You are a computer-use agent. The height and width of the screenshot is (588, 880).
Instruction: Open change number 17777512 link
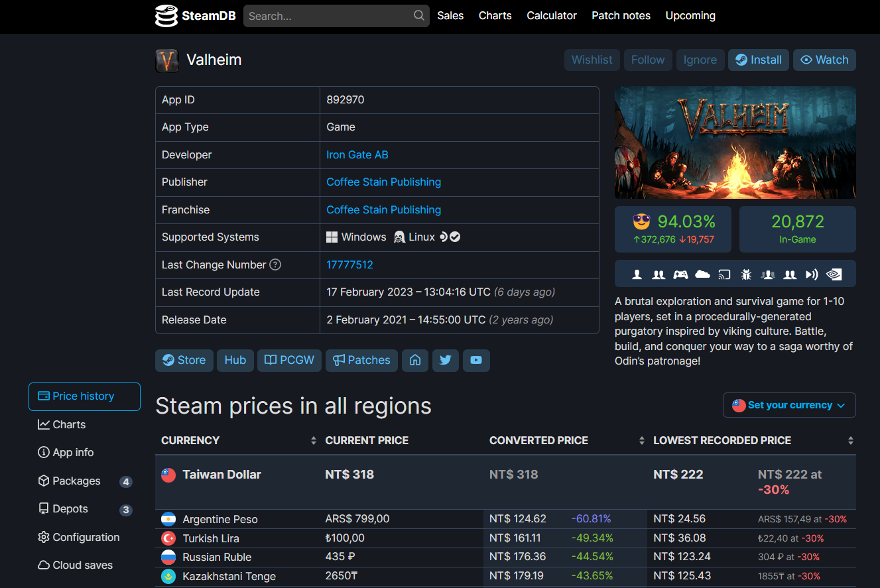tap(349, 265)
